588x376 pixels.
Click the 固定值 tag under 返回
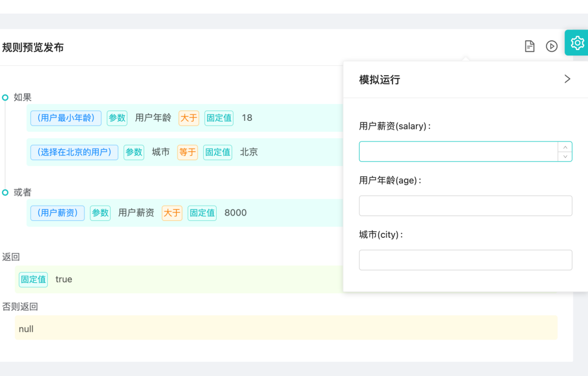click(33, 279)
